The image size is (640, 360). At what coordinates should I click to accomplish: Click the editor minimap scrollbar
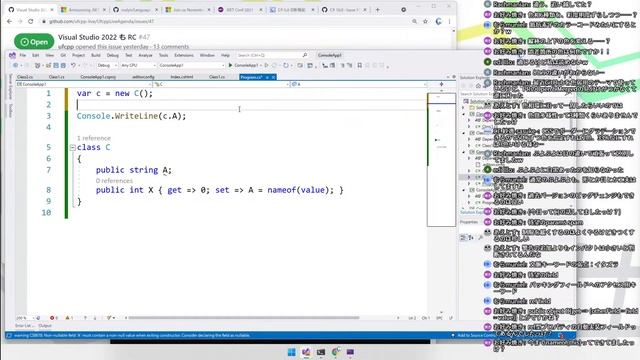[441, 159]
